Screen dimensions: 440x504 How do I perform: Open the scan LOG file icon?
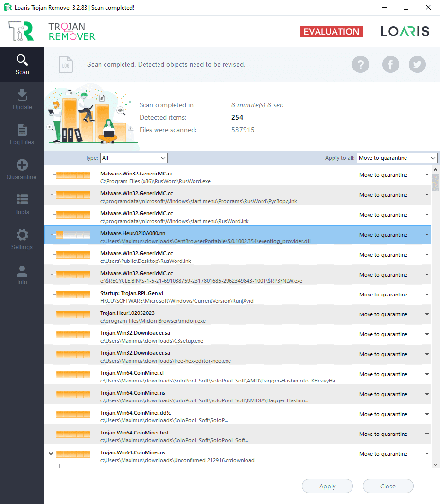tap(66, 65)
